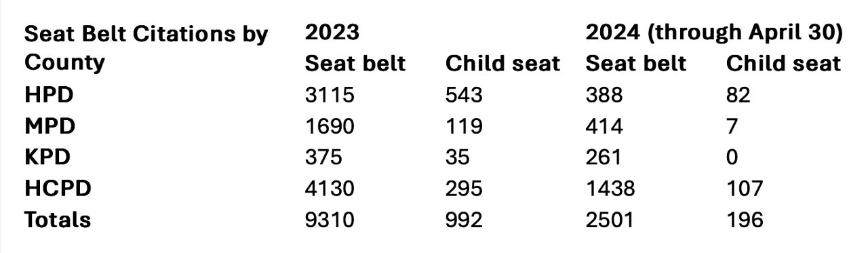
Task: Click the Totals row label
Action: (x=58, y=220)
